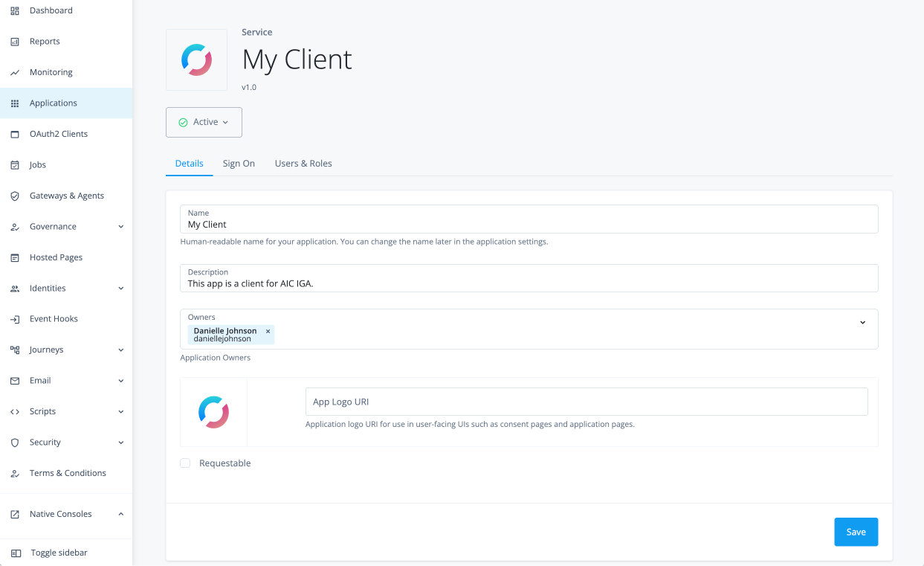
Task: Enable the Requestable checkbox
Action: coord(184,463)
